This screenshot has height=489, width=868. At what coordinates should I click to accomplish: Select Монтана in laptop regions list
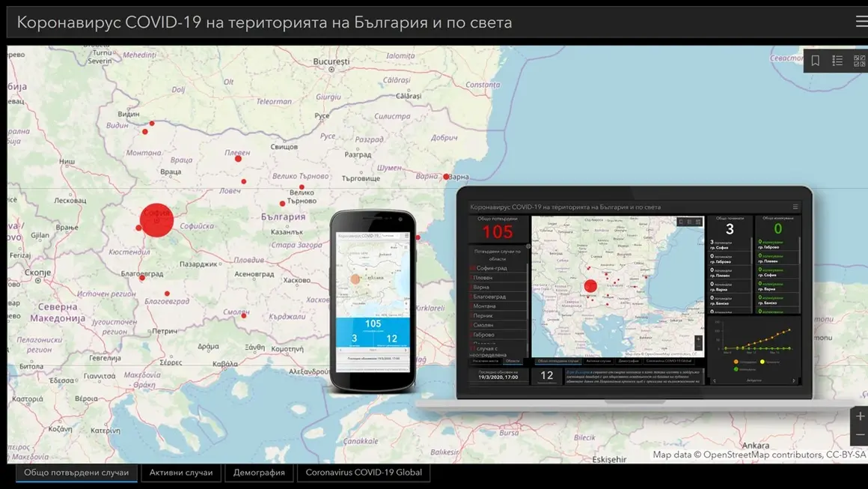pyautogui.click(x=498, y=306)
